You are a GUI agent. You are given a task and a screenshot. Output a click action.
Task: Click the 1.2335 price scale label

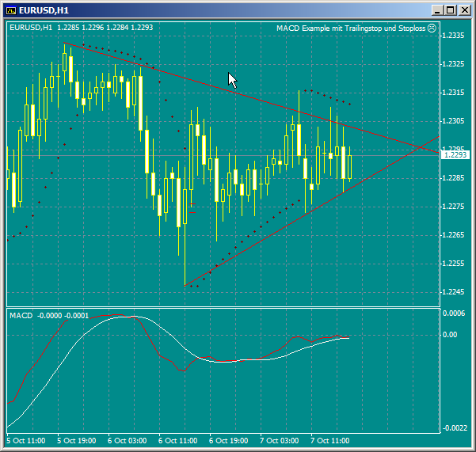(x=455, y=36)
